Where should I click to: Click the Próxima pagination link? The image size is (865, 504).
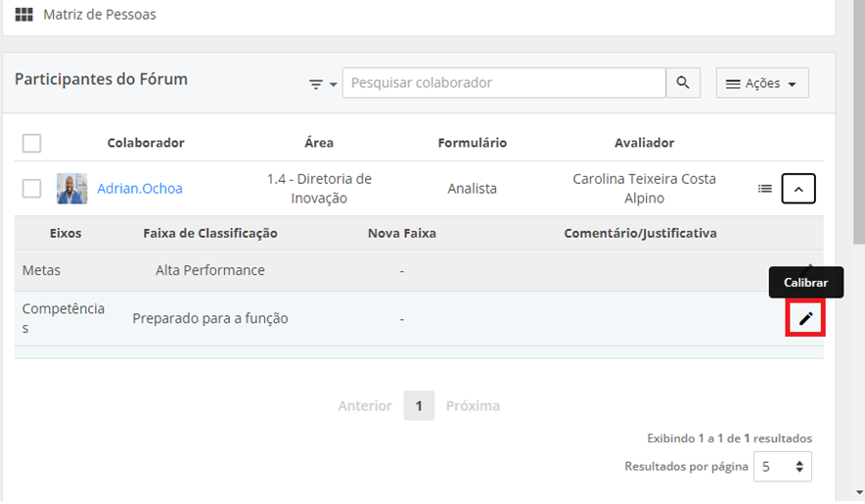[x=473, y=405]
